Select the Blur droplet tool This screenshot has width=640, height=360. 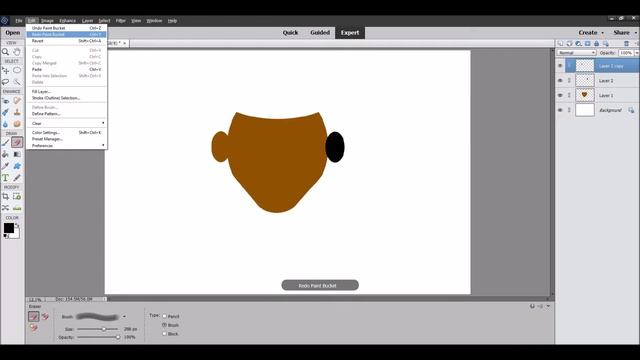(5, 124)
